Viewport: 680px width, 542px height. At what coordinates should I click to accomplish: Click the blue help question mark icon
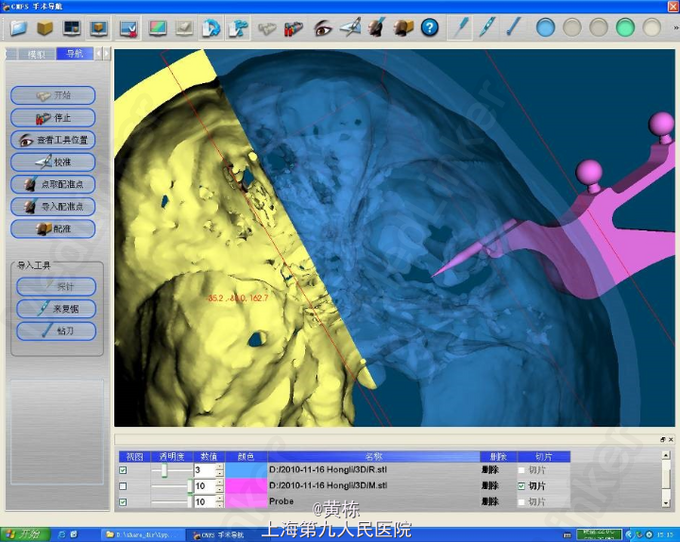429,28
